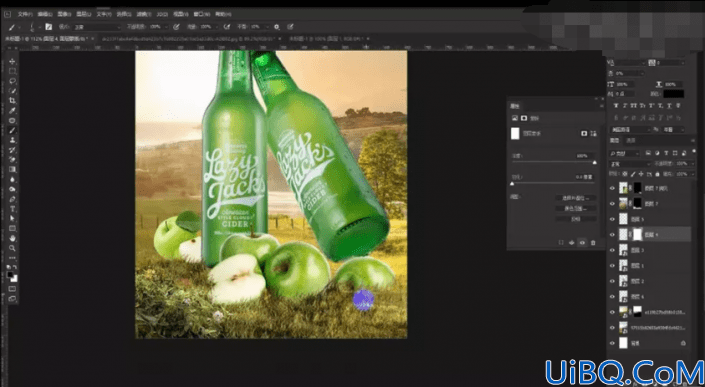Click the 颜色范围 button
The width and height of the screenshot is (705, 387).
click(576, 209)
